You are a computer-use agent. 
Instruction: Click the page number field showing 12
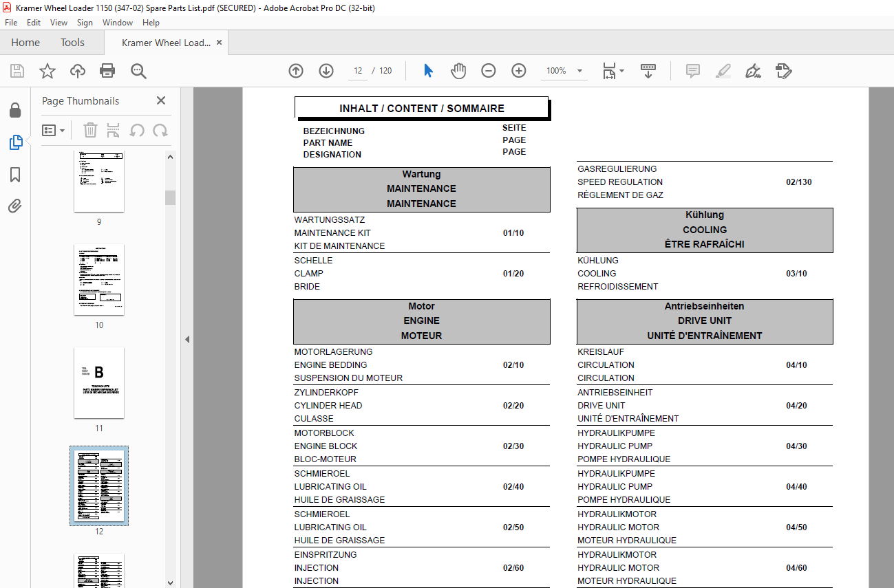pos(358,71)
